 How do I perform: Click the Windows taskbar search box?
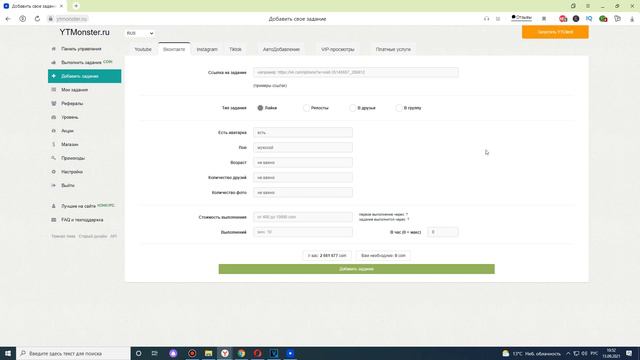coord(73,353)
